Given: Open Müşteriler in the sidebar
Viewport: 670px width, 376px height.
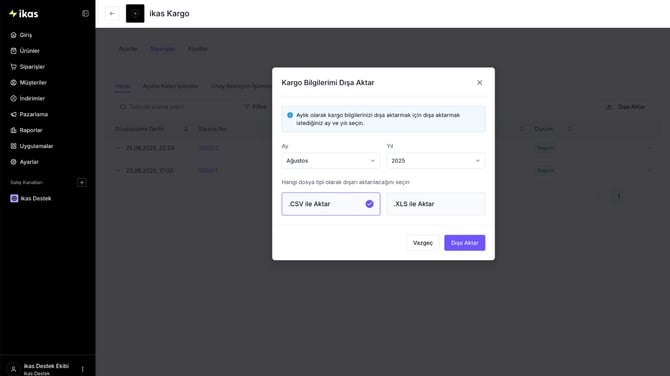Looking at the screenshot, I should pos(33,82).
